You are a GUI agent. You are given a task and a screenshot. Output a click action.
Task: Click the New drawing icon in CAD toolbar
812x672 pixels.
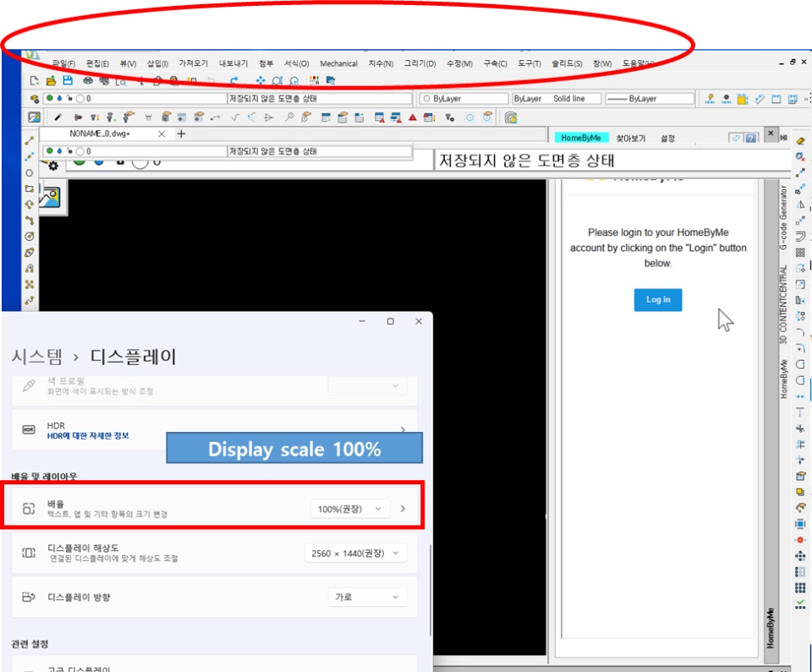coord(34,81)
